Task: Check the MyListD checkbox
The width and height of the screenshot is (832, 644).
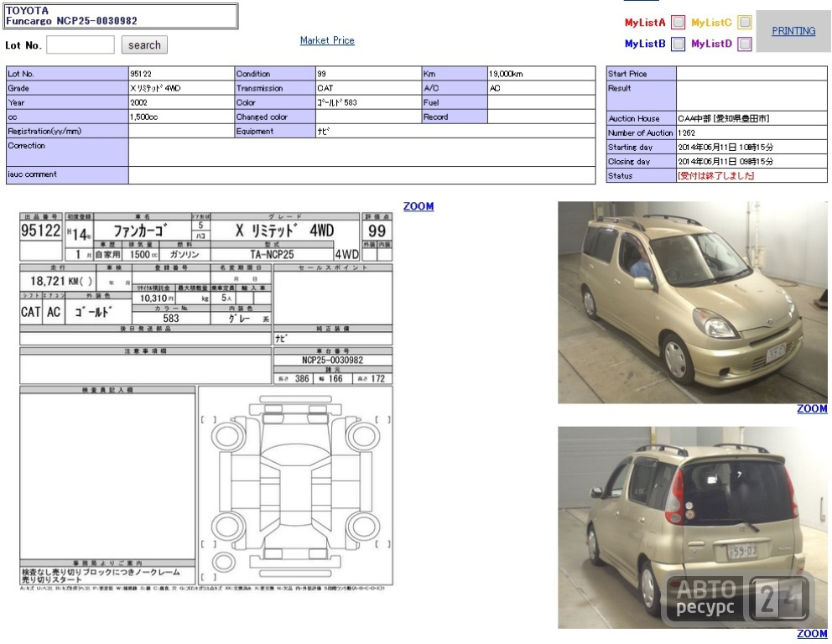Action: (x=745, y=44)
